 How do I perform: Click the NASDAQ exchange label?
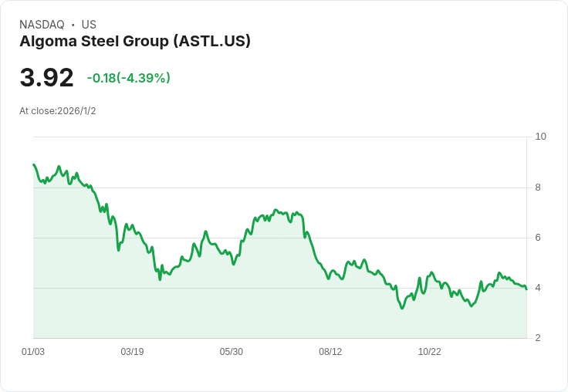pos(42,25)
